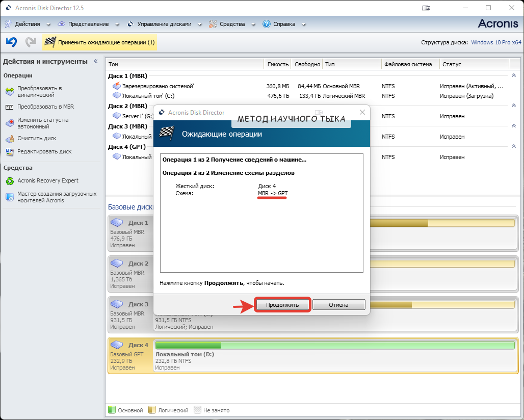
Task: Open the Управление дисками menu
Action: pyautogui.click(x=165, y=24)
